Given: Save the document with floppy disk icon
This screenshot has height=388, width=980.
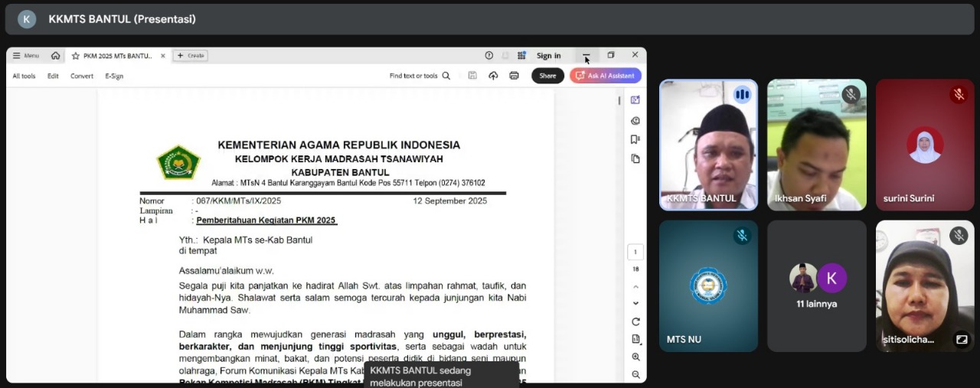Looking at the screenshot, I should point(472,76).
